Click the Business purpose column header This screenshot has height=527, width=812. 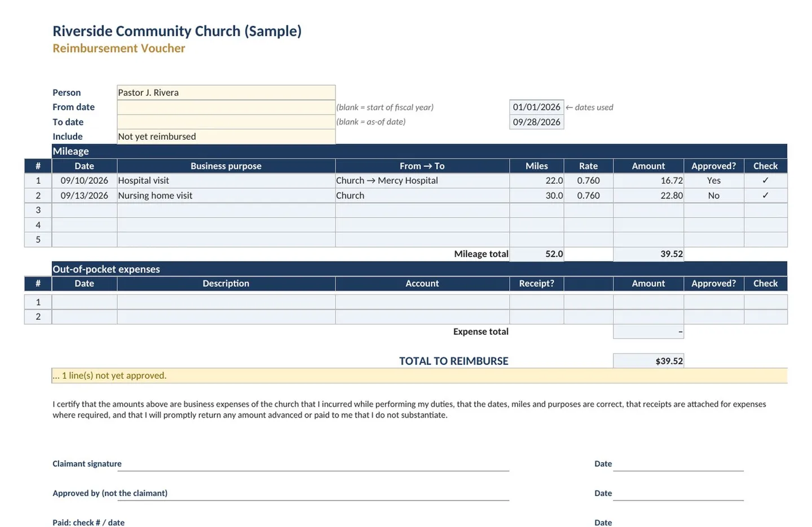(226, 166)
